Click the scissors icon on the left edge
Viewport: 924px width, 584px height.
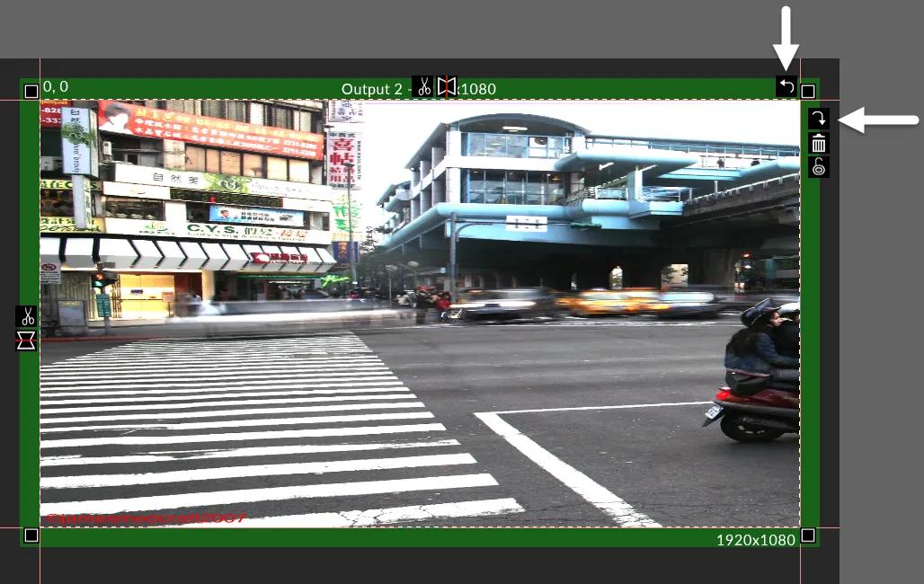(27, 316)
